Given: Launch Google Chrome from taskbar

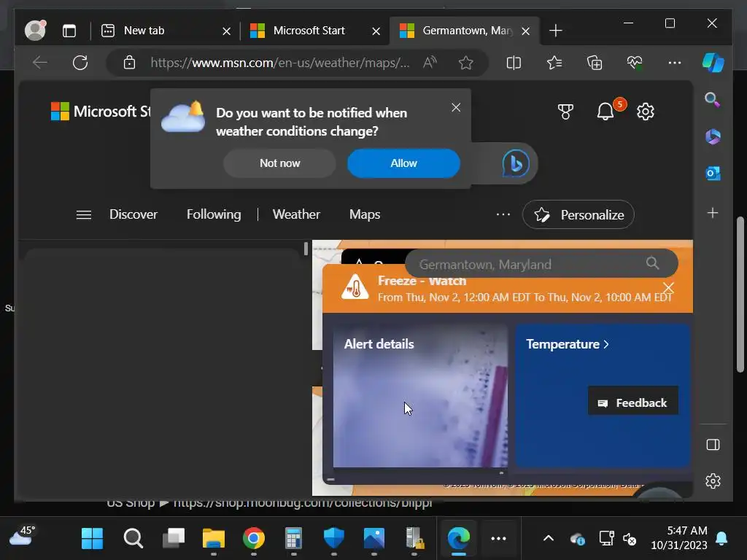Looking at the screenshot, I should (253, 539).
